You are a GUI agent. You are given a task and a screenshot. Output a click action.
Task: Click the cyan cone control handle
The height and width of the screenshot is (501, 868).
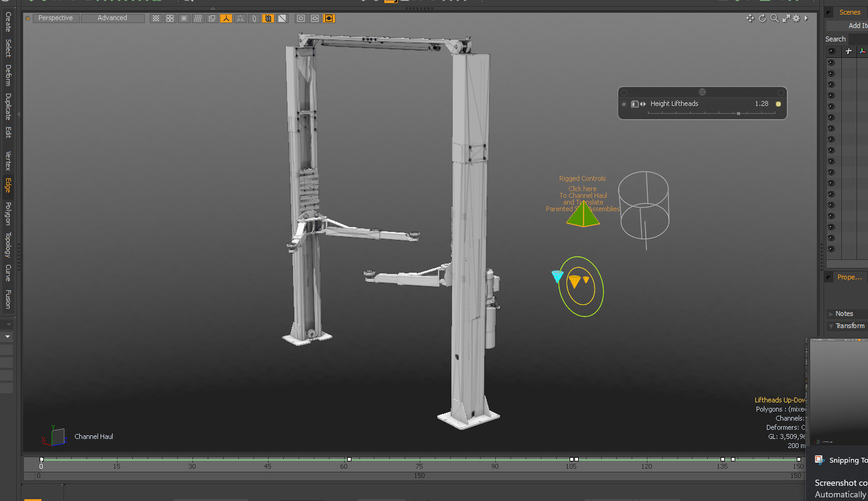click(557, 276)
